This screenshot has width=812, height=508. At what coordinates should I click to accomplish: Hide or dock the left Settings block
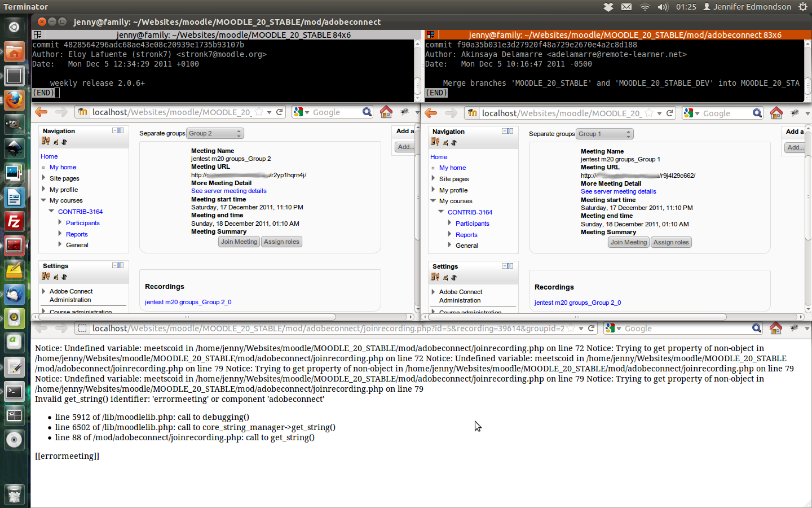pos(118,265)
